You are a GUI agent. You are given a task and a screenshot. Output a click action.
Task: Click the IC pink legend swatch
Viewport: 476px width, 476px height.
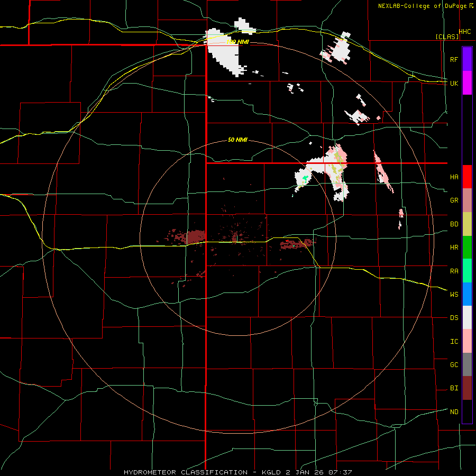(x=467, y=341)
